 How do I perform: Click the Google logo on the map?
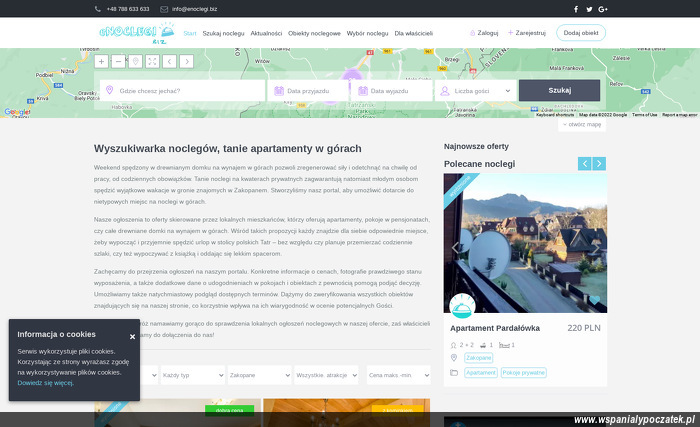[x=17, y=112]
